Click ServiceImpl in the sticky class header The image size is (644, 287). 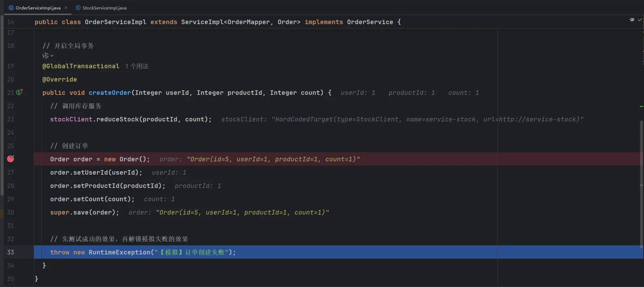coord(202,22)
